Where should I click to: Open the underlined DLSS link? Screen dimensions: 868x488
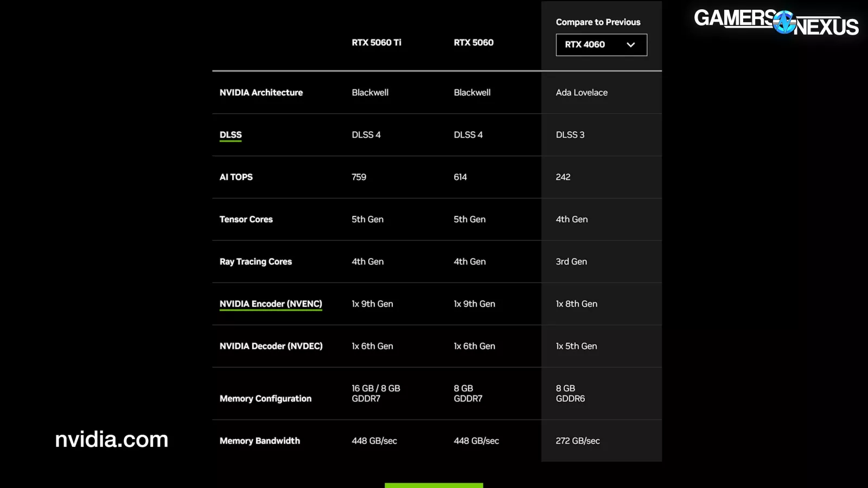point(231,135)
